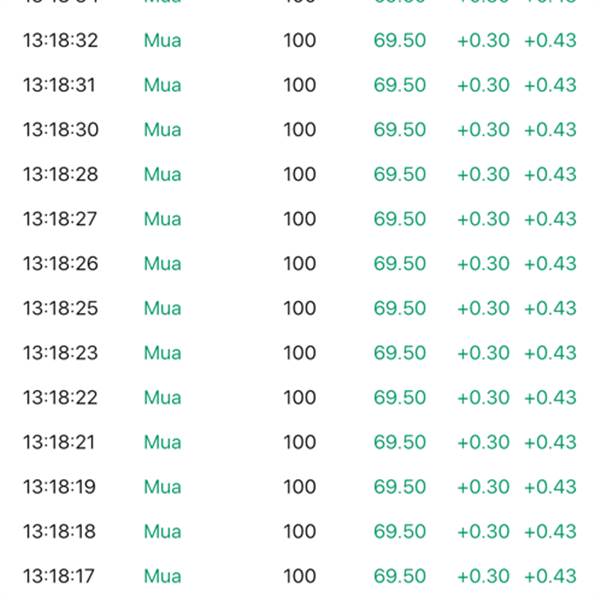Screen dimensions: 600x600
Task: Select volume 100 in 13:18:19 row
Action: [300, 487]
